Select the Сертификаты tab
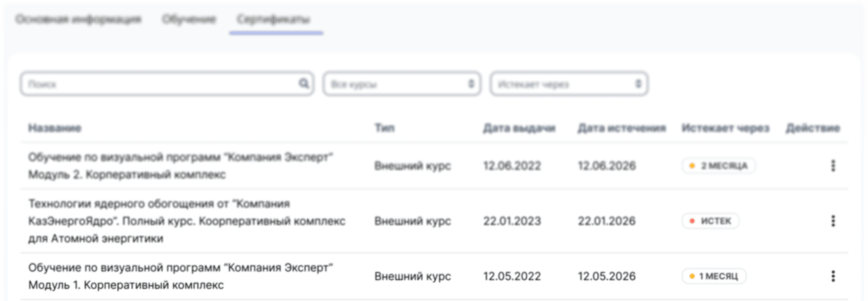The image size is (868, 301). point(273,19)
